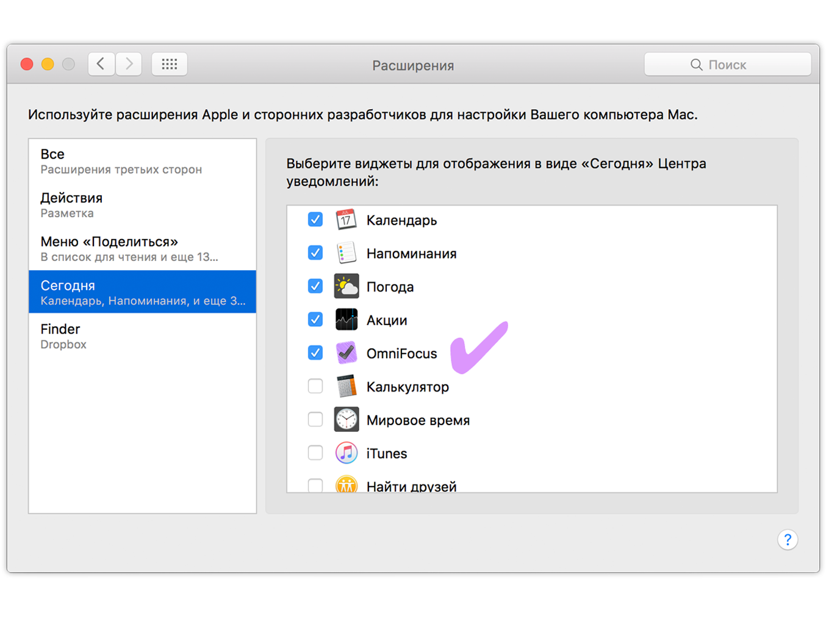Viewport: 826px width, 644px height.
Task: Select the Finder category in sidebar
Action: 142,336
